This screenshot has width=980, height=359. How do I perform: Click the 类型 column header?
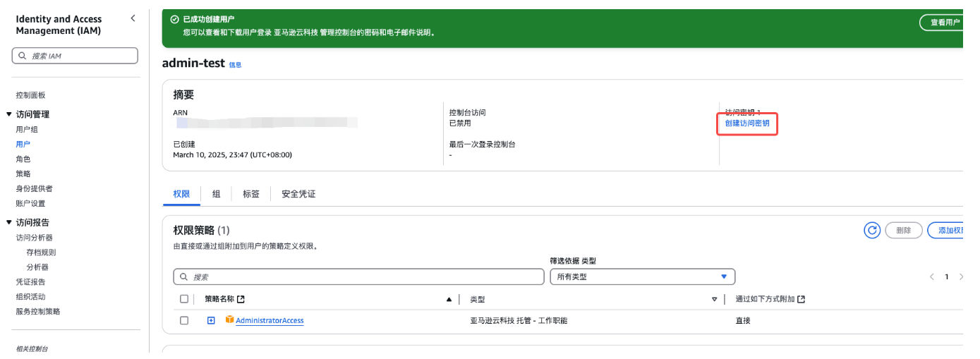478,299
